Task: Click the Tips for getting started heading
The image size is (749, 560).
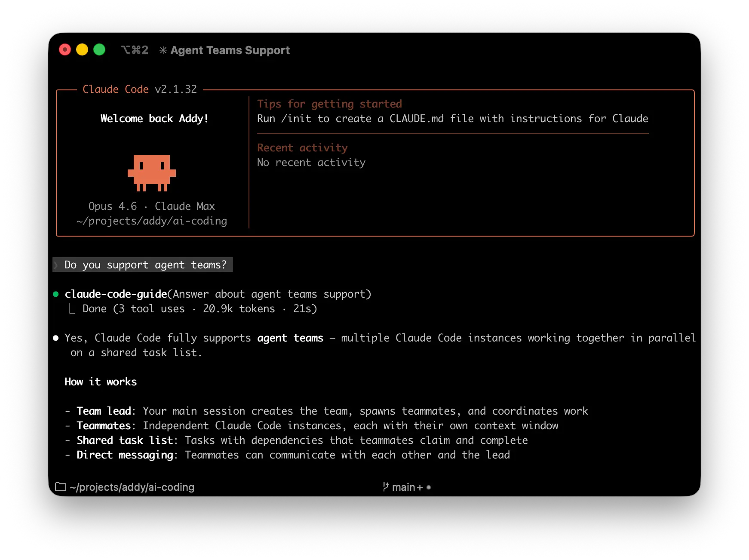Action: pos(329,104)
